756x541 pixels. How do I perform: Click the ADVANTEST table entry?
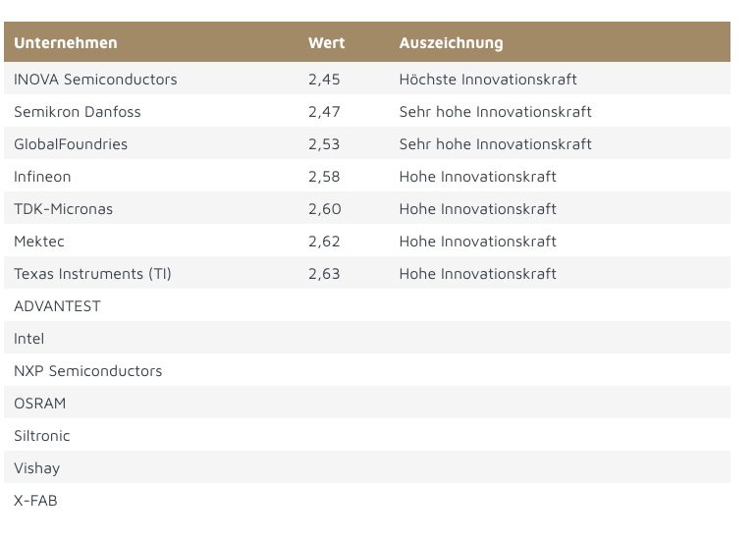tap(57, 306)
